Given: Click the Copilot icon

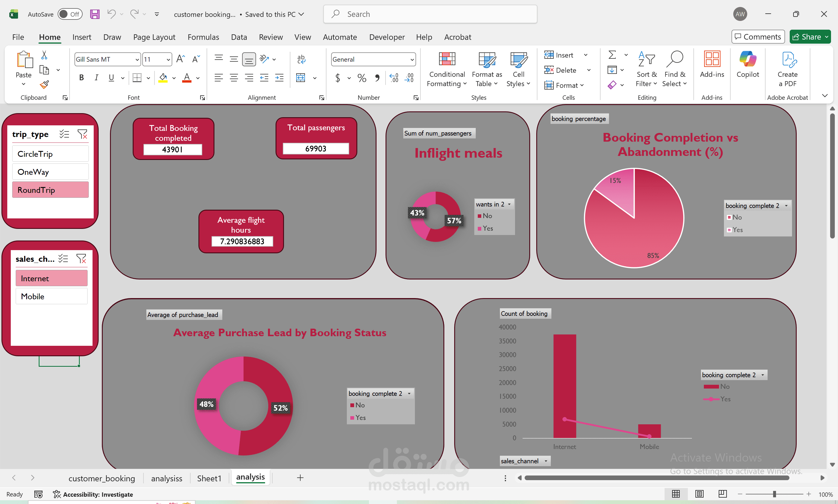Looking at the screenshot, I should (x=747, y=59).
